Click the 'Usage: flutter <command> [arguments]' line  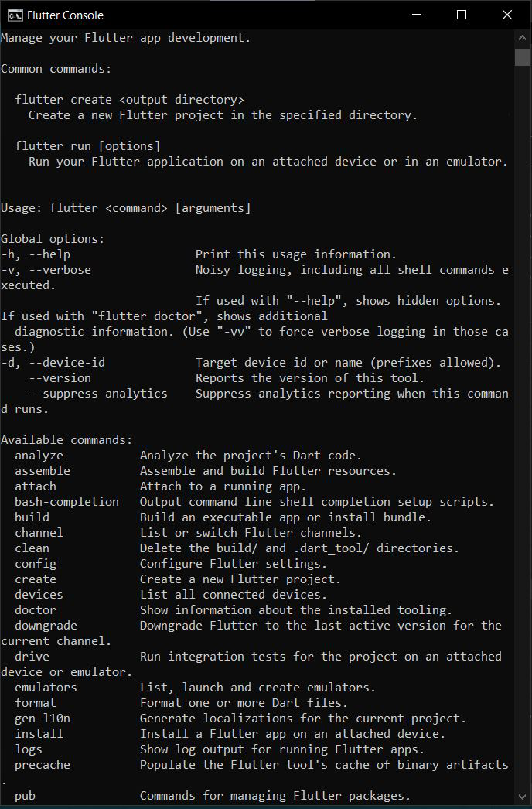126,208
